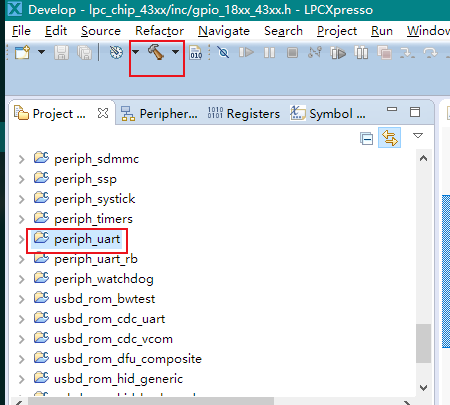Close the Project Explorer tab

pos(103,113)
